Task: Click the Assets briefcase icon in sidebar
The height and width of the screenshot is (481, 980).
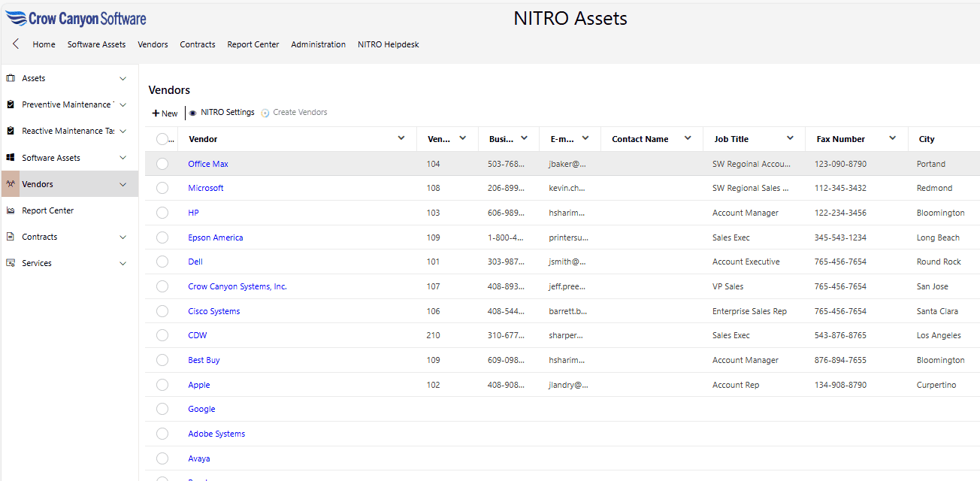Action: click(11, 78)
